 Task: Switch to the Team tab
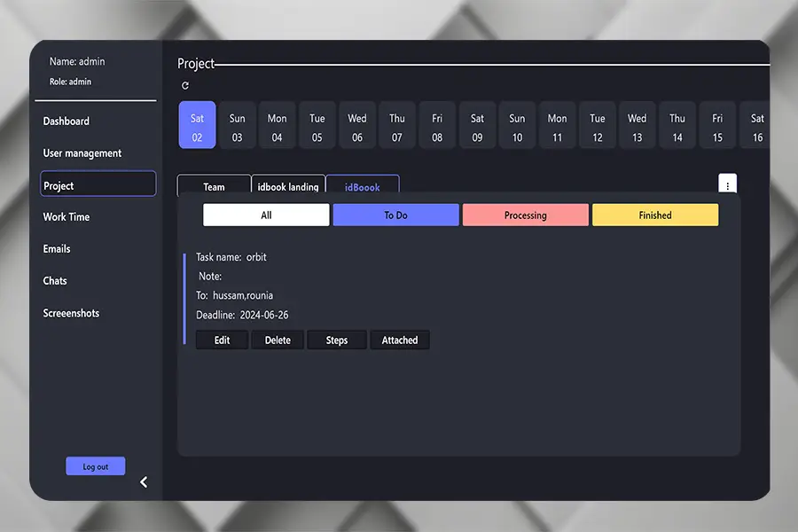click(214, 186)
